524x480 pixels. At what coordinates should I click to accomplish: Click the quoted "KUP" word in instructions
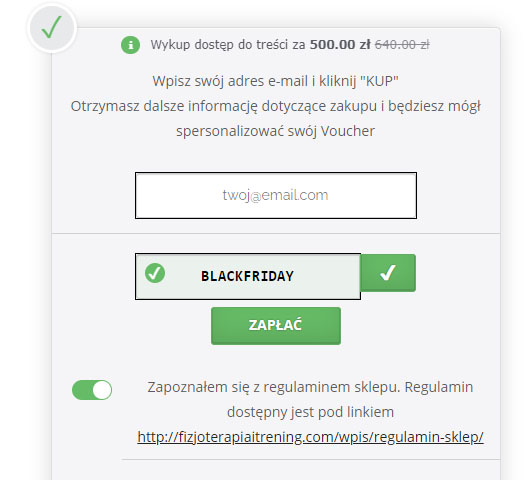tap(379, 81)
